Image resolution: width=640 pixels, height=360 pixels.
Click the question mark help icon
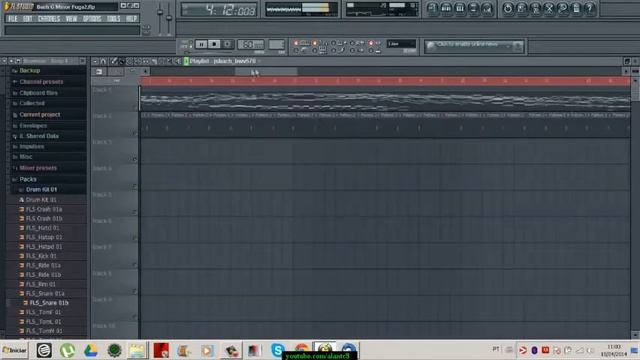tap(589, 9)
